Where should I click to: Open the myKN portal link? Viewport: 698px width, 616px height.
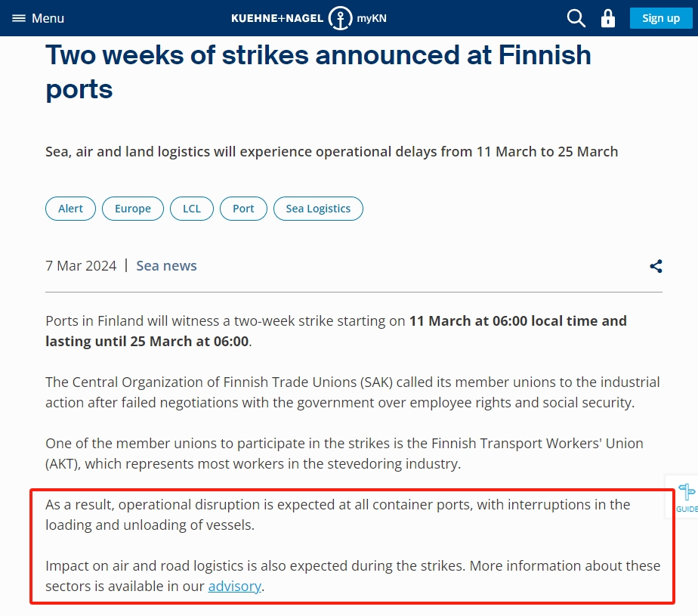[x=371, y=18]
